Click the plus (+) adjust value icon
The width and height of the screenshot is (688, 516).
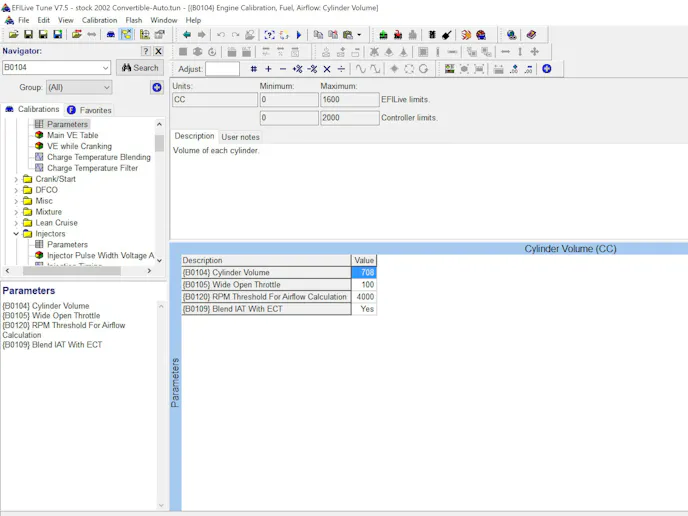click(268, 69)
